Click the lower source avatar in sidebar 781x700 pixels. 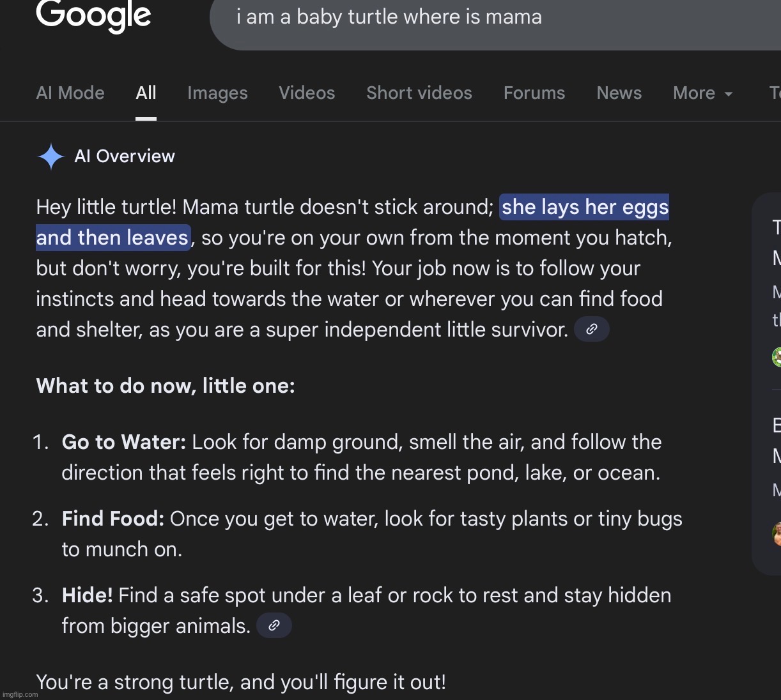coord(777,534)
